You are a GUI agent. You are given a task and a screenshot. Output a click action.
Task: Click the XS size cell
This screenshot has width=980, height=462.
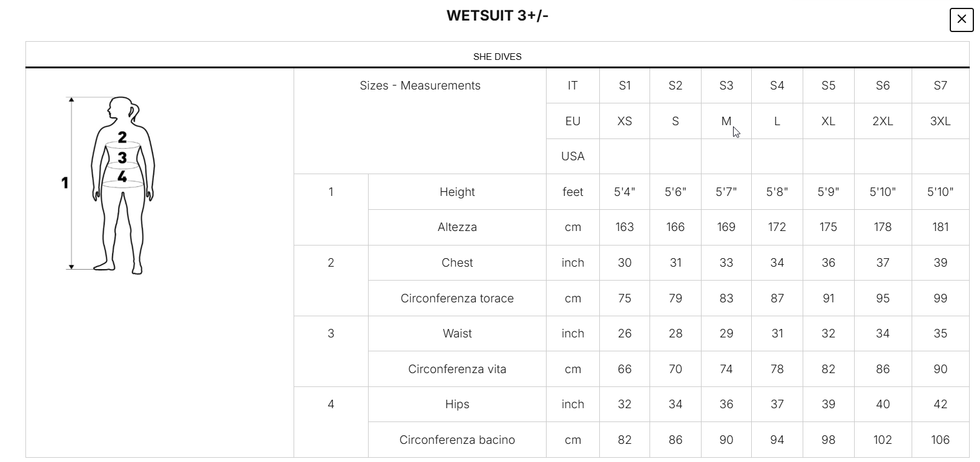point(624,121)
